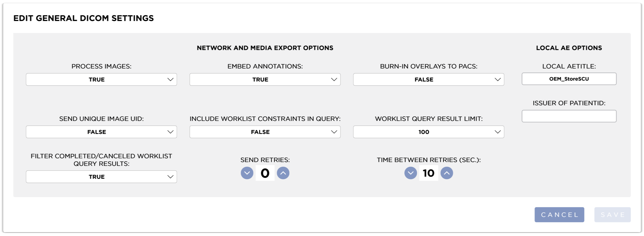Image resolution: width=644 pixels, height=236 pixels.
Task: Expand Burn-In Overlays to PACS dropdown
Action: [428, 79]
